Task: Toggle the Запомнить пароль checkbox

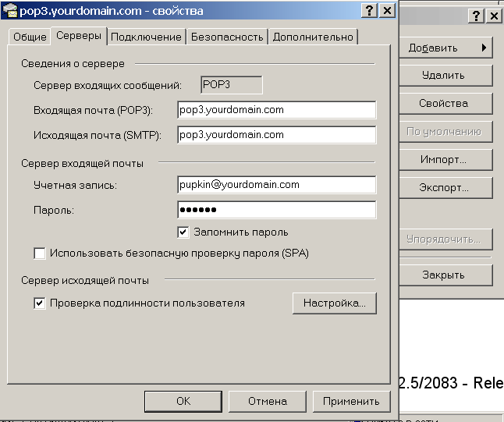Action: point(183,232)
